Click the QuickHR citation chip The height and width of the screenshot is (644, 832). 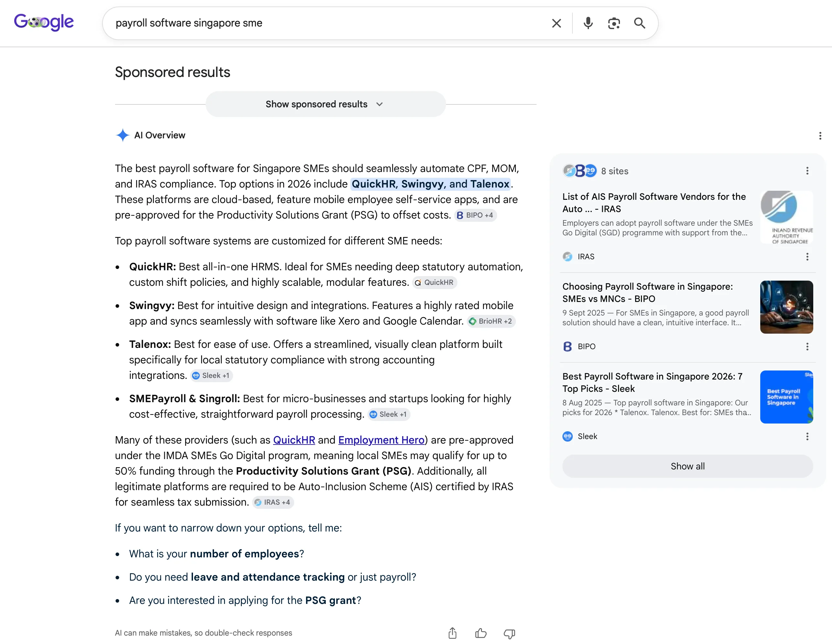click(434, 282)
